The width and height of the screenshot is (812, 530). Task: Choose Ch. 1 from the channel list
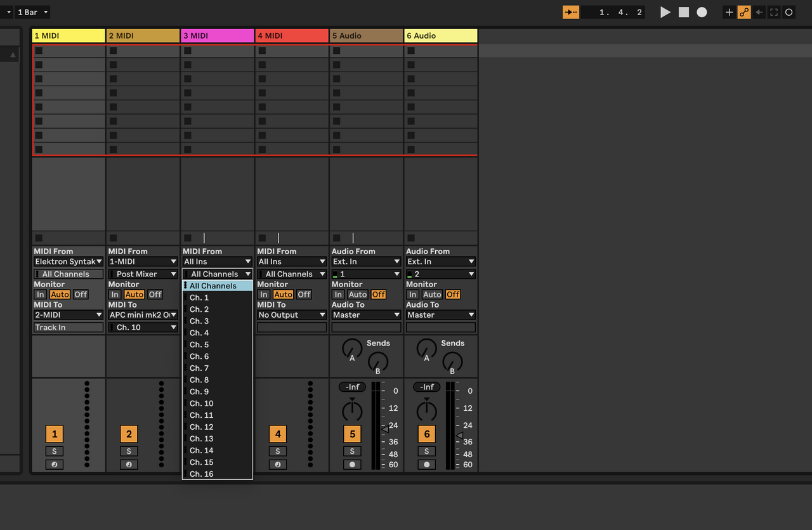(218, 297)
